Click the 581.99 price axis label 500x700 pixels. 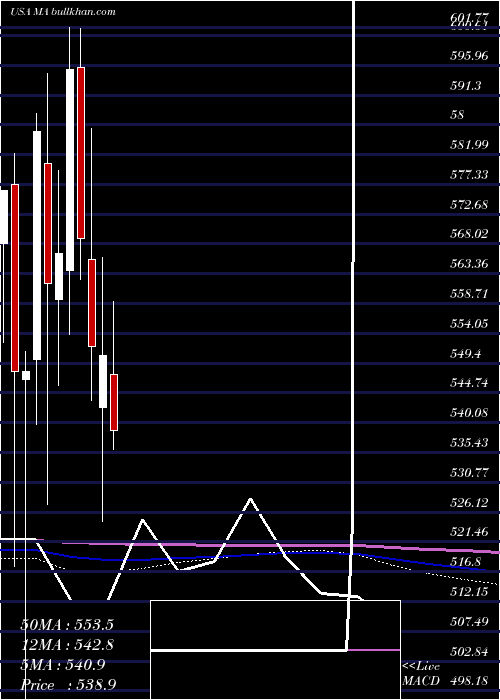pyautogui.click(x=469, y=145)
